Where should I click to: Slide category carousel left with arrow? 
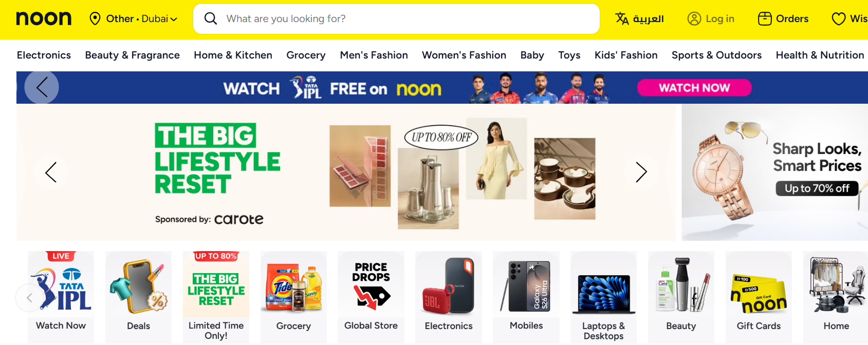29,297
